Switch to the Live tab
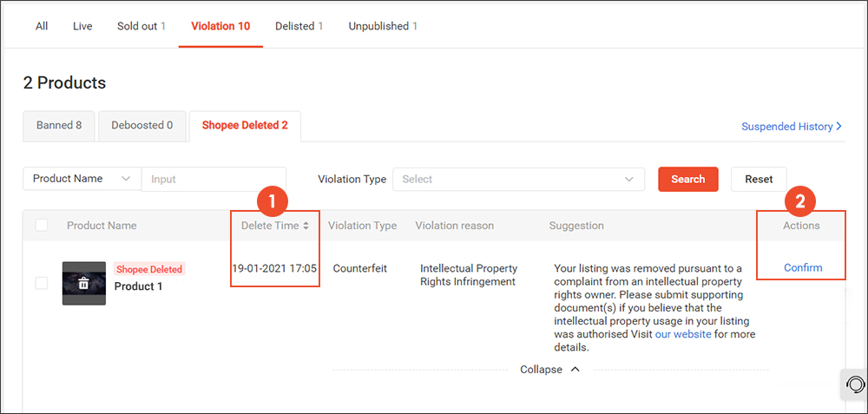The image size is (868, 414). click(82, 26)
